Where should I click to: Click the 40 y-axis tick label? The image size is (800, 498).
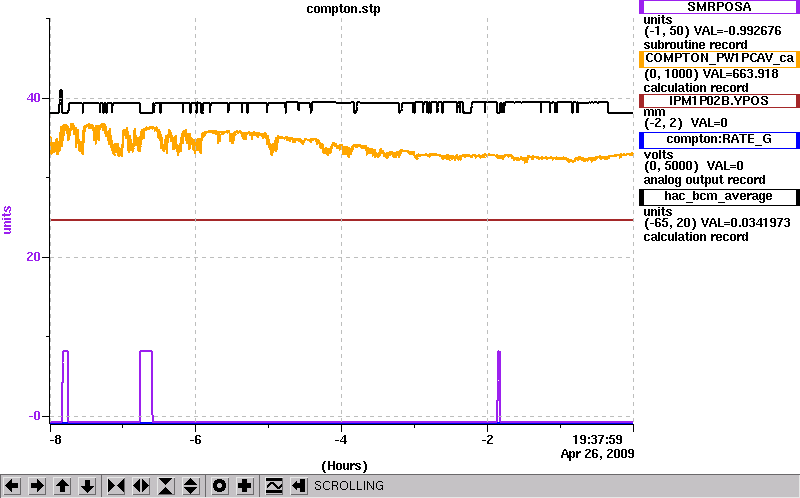(33, 97)
